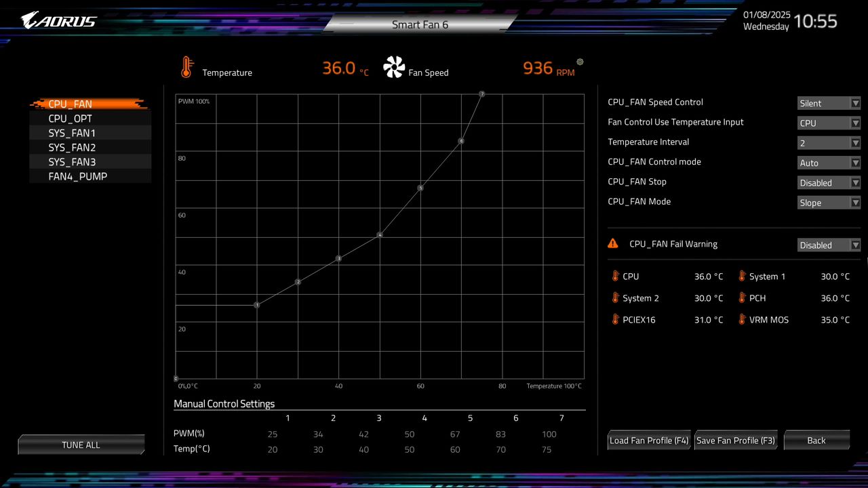Image resolution: width=868 pixels, height=488 pixels.
Task: Click Load Fan Profile (F4) button
Action: tap(649, 440)
